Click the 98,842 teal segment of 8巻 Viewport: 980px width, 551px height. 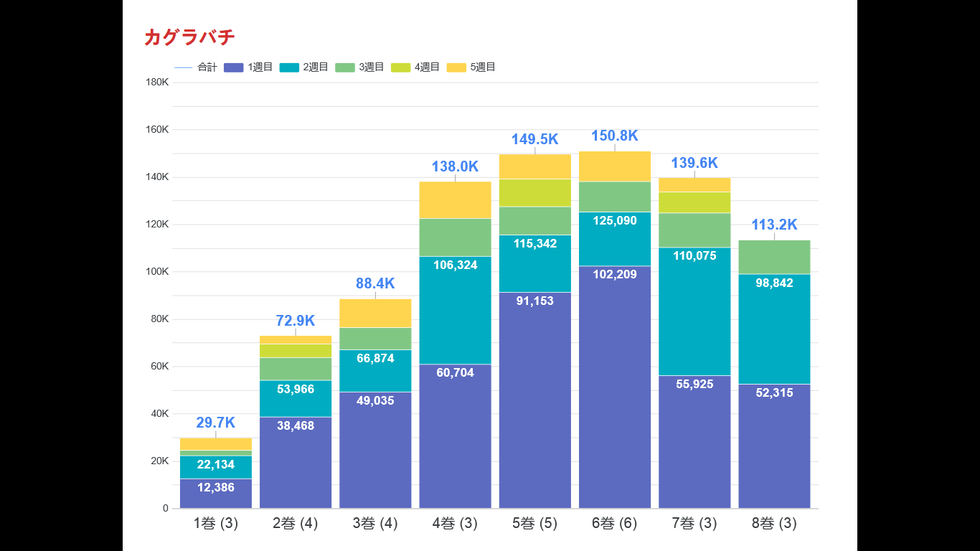(774, 329)
